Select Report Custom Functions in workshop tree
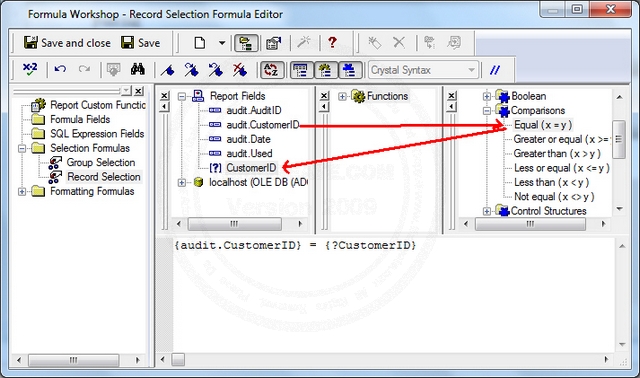Screen dimensions: 640x378 [x=98, y=105]
